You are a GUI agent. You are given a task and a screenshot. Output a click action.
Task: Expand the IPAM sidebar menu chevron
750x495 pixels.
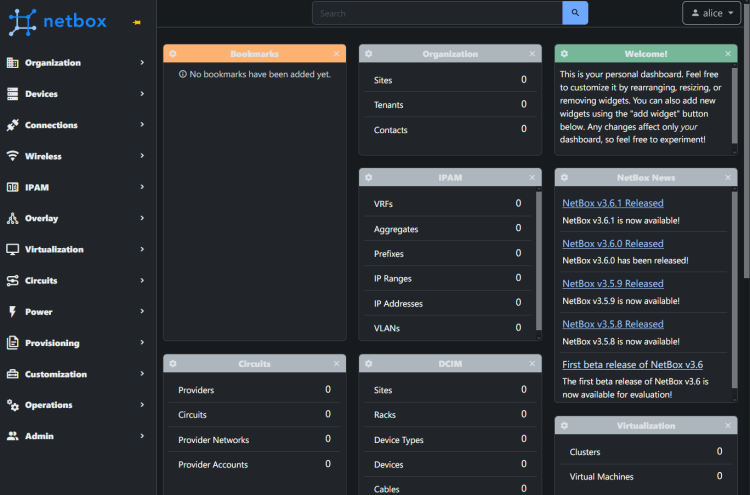[x=142, y=187]
